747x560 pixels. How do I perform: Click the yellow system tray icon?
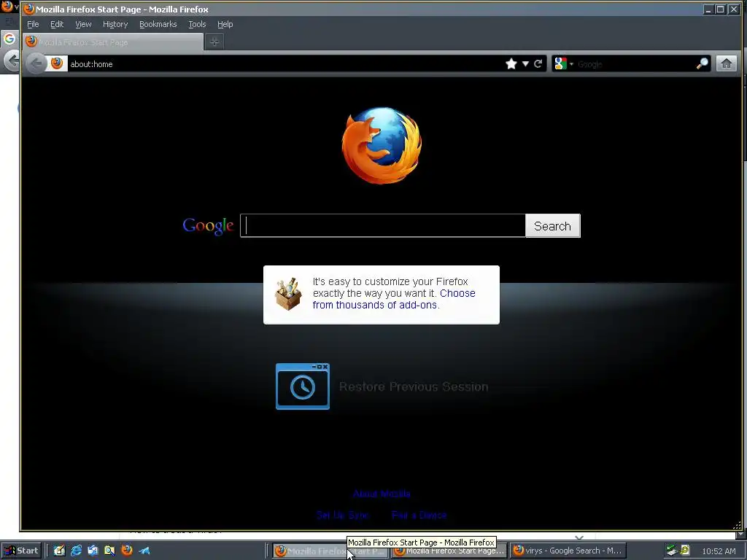click(685, 550)
